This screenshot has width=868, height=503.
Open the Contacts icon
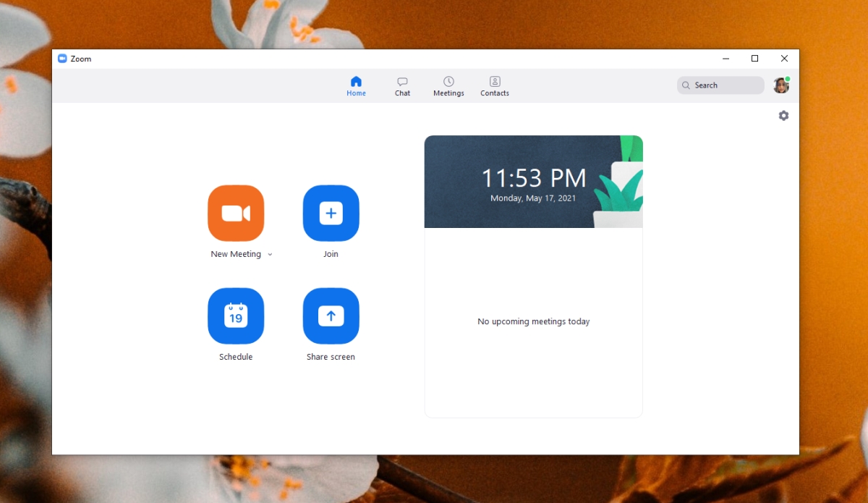(x=494, y=81)
